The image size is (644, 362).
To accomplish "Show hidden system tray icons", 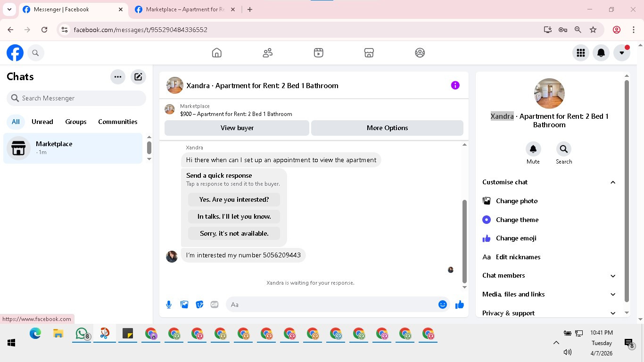I will pyautogui.click(x=556, y=343).
